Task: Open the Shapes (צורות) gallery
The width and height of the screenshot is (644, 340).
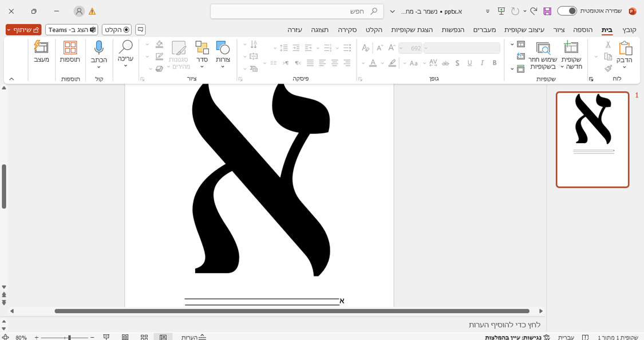Action: click(223, 49)
